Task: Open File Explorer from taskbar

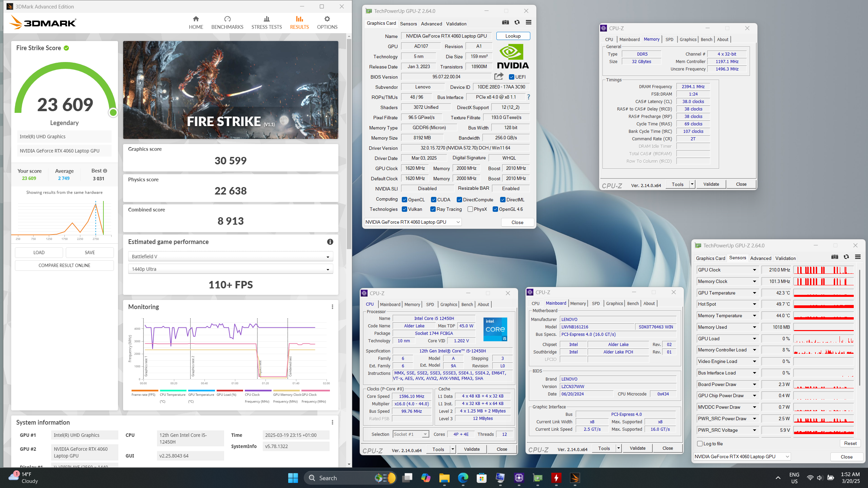Action: tap(444, 478)
